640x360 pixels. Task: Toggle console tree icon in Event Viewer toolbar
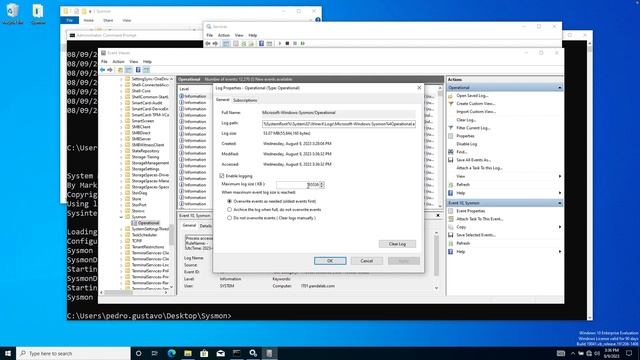[x=129, y=70]
